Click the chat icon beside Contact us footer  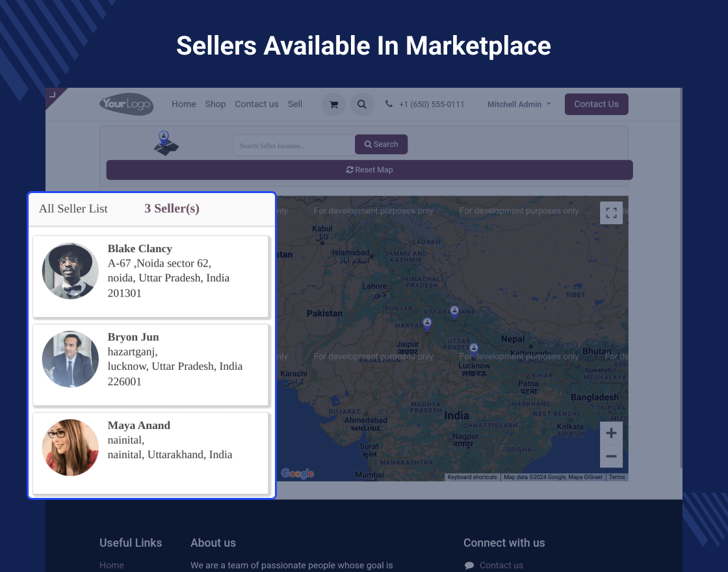pos(469,565)
